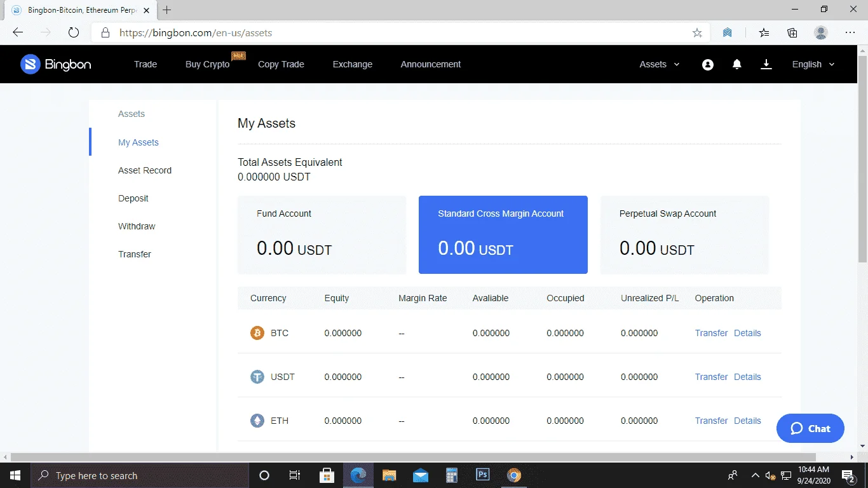Reload the page with refresh icon

click(x=73, y=33)
